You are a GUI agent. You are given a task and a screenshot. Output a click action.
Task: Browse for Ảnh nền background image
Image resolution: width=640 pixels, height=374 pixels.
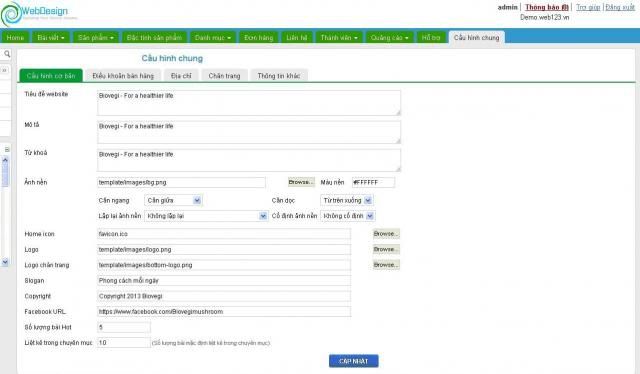[x=301, y=182]
